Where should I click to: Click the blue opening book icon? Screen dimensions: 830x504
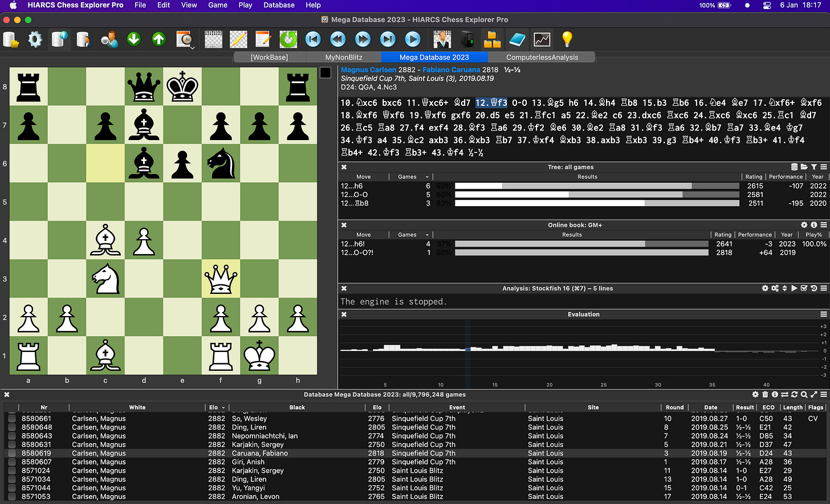[517, 39]
